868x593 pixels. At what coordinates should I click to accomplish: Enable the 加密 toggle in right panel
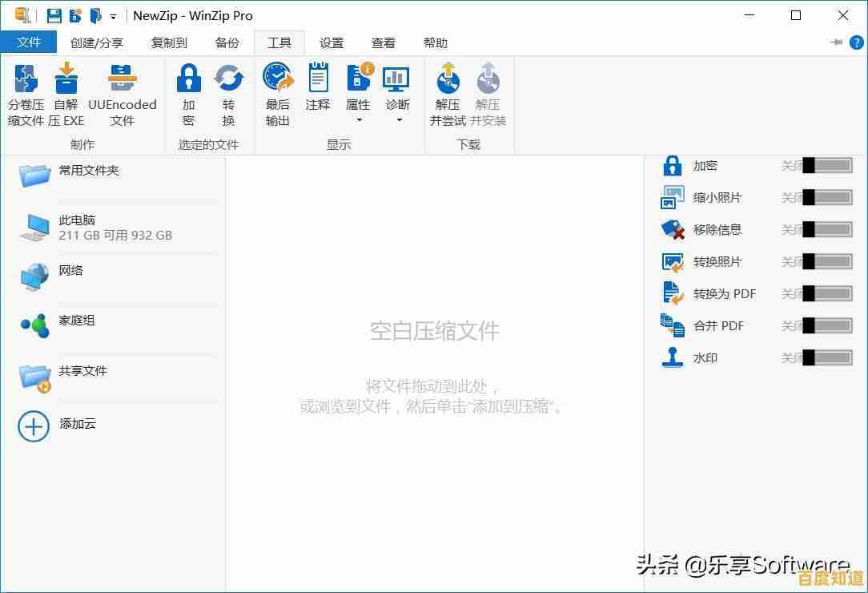tap(826, 165)
